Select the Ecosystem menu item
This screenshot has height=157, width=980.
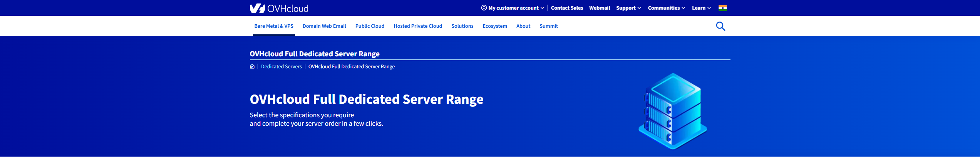tap(495, 26)
